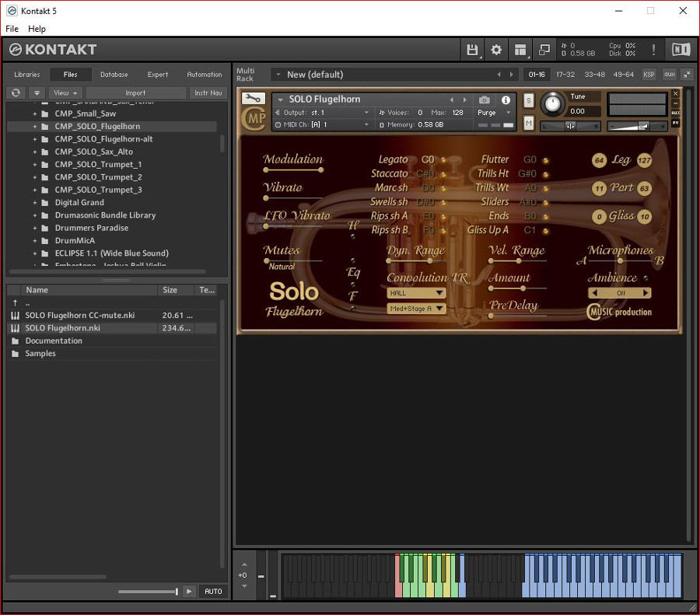The image size is (700, 615).
Task: Select the 17-32 rack page button
Action: click(x=565, y=75)
